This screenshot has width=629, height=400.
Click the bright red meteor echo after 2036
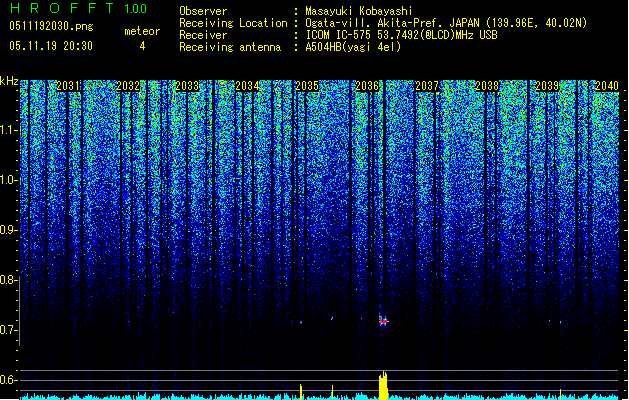pyautogui.click(x=383, y=321)
